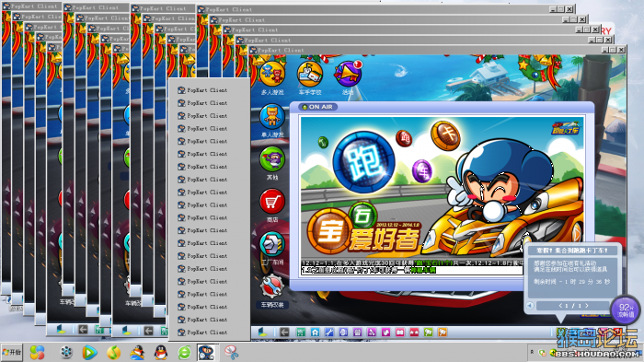Click the back arrow in front window toolbar
Screen dimensions: 644x362
(x=284, y=332)
